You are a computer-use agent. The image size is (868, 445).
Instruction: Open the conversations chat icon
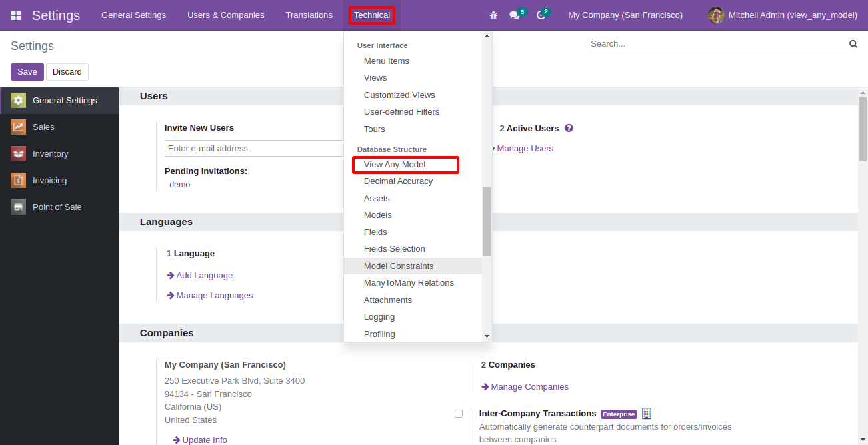[515, 15]
